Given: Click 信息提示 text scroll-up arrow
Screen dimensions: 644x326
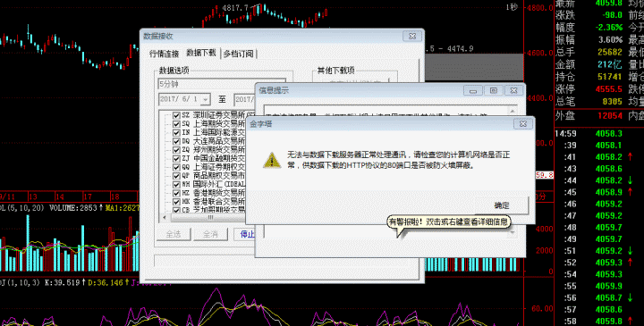Looking at the screenshot, I should (513, 111).
